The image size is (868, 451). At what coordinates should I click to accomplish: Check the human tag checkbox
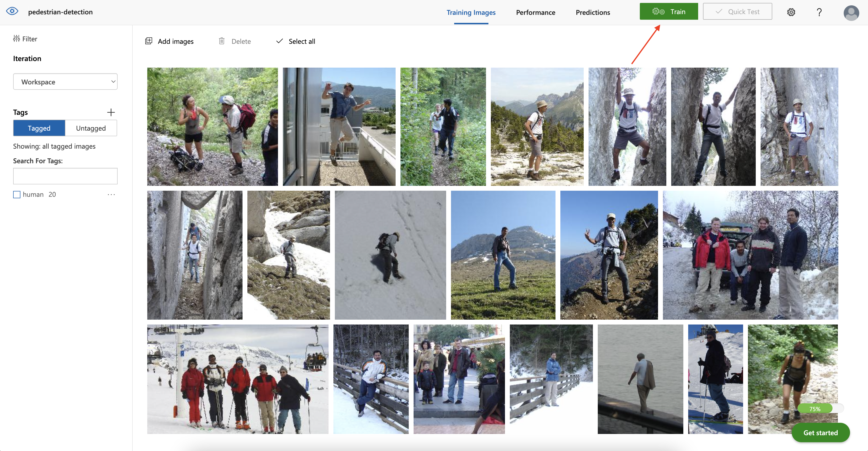[x=17, y=195]
